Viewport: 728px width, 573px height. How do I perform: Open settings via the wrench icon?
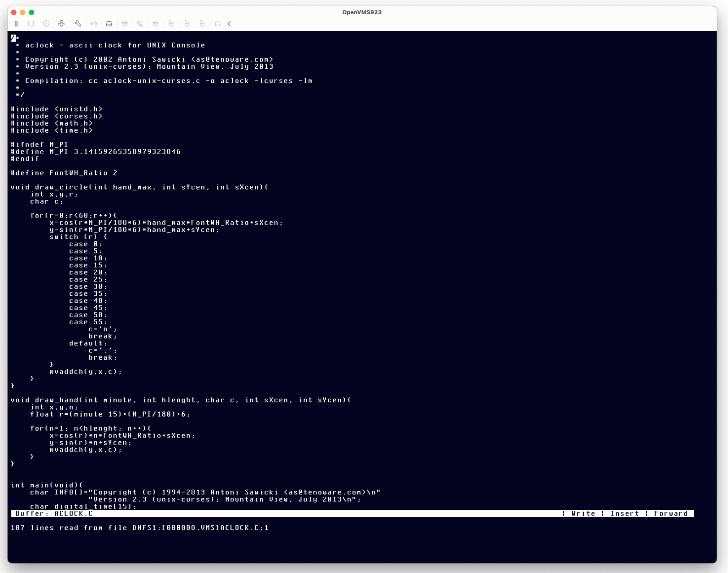tap(78, 24)
